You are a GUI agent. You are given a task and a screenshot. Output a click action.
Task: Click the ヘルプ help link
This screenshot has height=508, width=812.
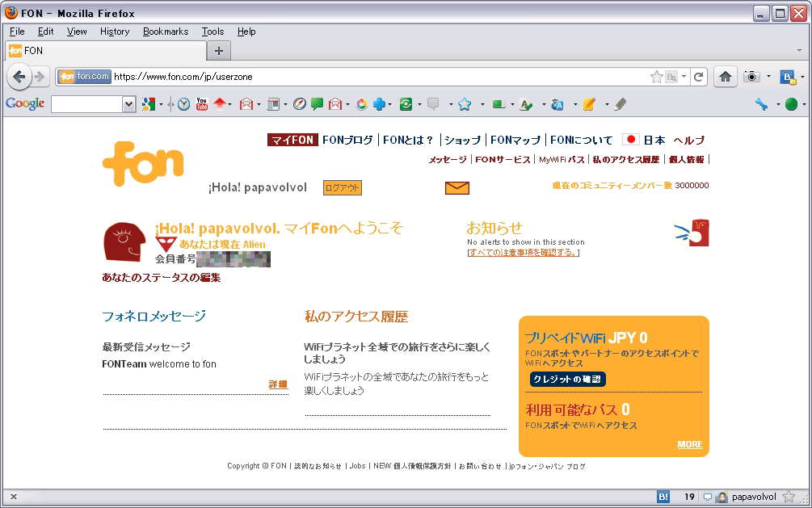[x=688, y=140]
